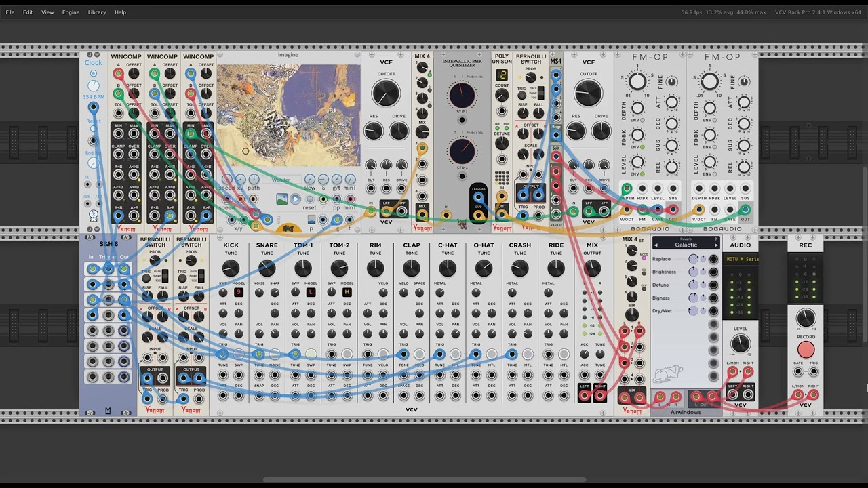The width and height of the screenshot is (868, 488).
Task: Click the imagine path knob
Action: [x=254, y=179]
